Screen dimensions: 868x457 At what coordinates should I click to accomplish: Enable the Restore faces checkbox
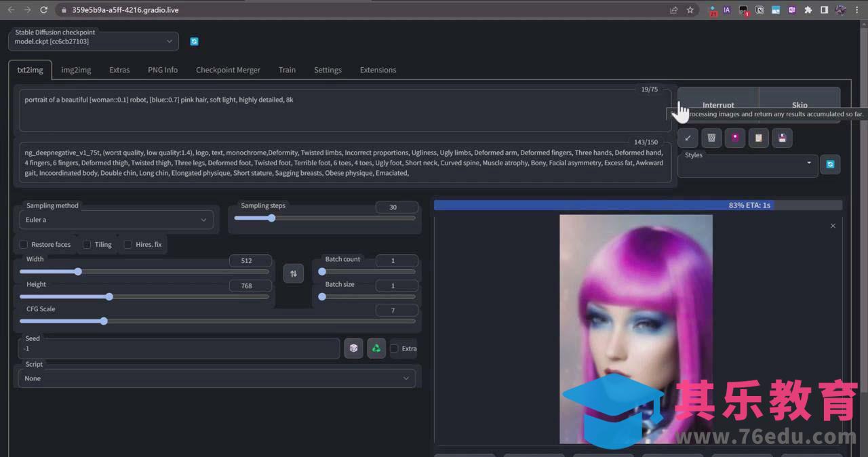(24, 245)
